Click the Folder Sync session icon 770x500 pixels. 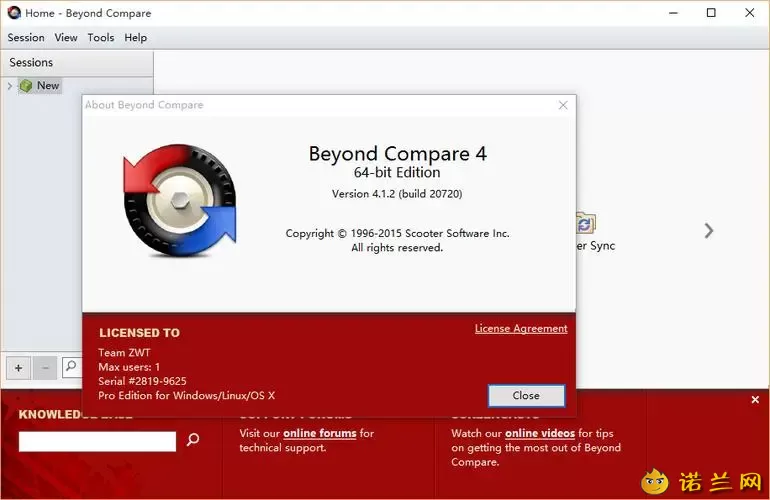point(585,224)
